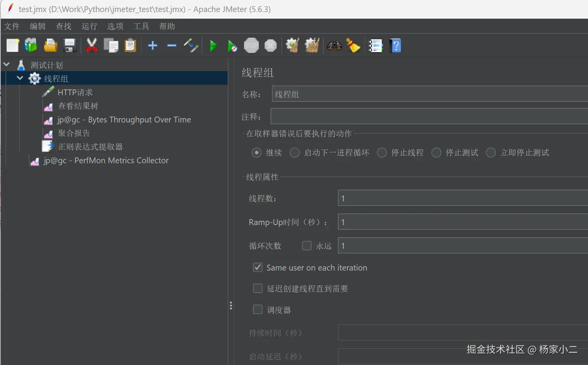Select the 继续 radio button
588x365 pixels.
click(x=256, y=153)
